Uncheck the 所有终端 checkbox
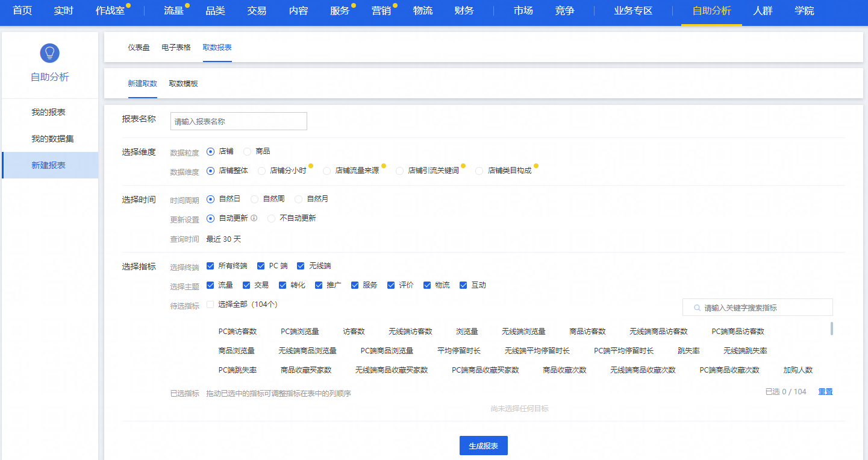868x460 pixels. [x=210, y=266]
